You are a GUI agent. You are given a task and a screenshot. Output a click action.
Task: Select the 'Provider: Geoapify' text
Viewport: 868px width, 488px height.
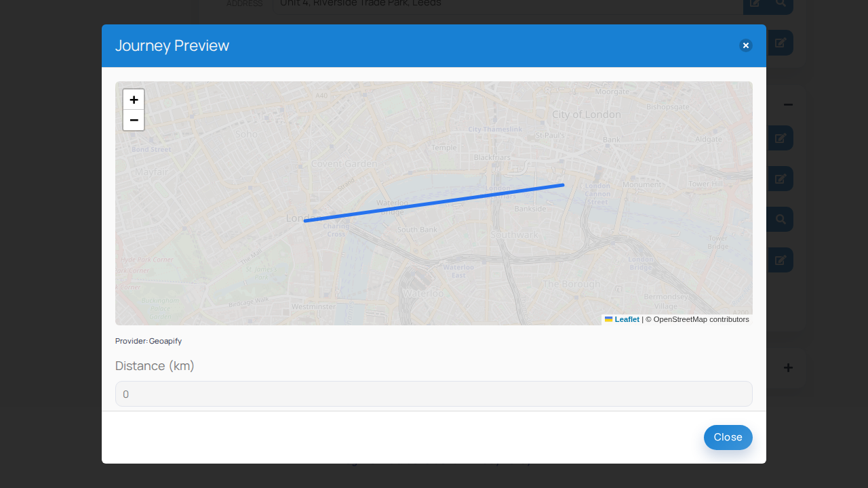(149, 341)
